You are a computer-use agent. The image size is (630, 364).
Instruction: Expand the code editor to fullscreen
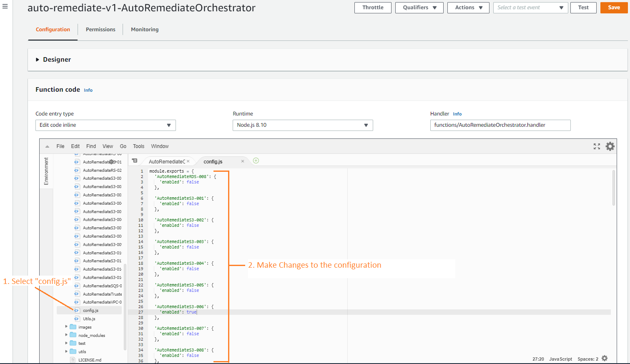point(597,146)
